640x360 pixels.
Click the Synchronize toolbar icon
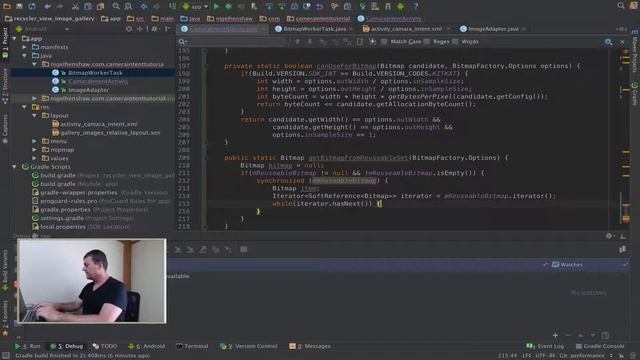(x=32, y=6)
